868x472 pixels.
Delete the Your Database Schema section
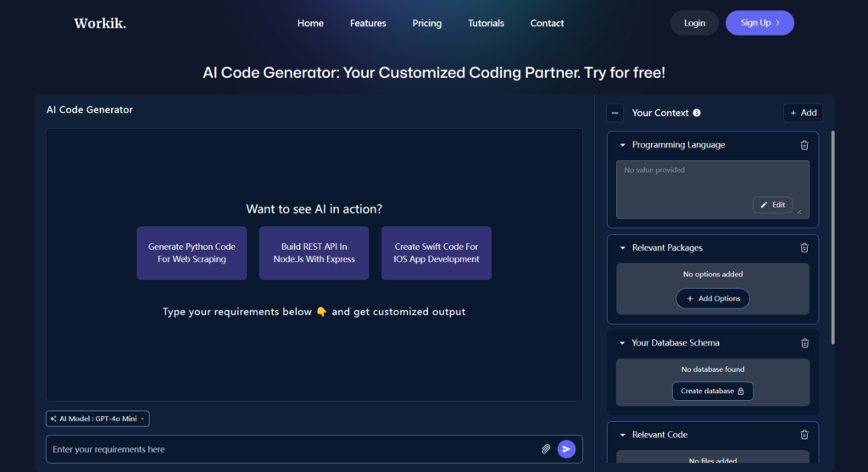tap(804, 343)
